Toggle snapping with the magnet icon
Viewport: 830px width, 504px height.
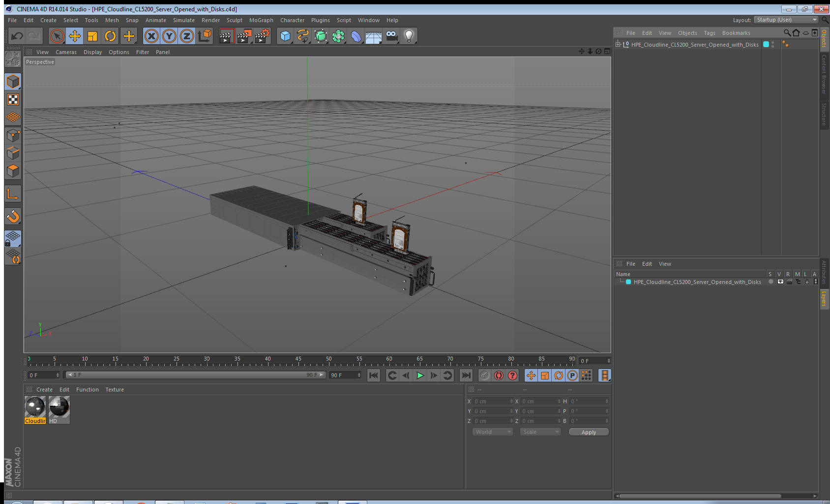[13, 216]
